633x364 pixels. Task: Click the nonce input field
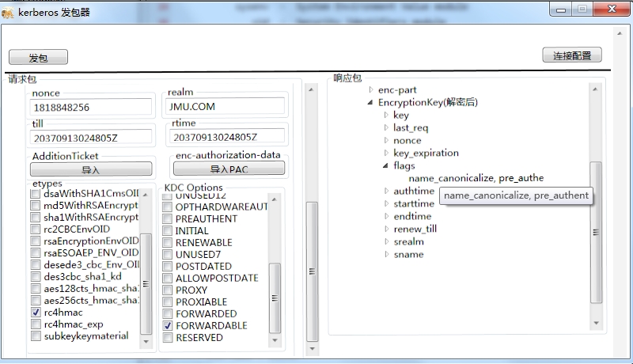click(91, 107)
